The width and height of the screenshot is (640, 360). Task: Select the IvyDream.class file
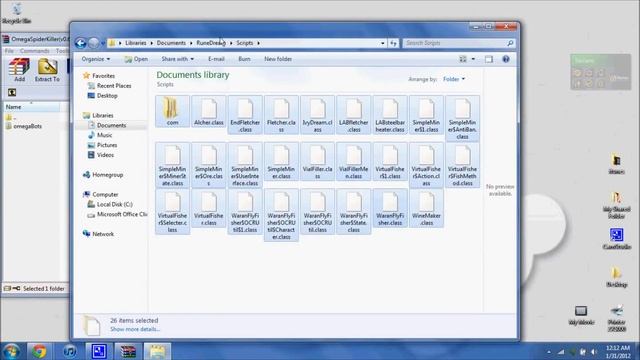[x=318, y=115]
